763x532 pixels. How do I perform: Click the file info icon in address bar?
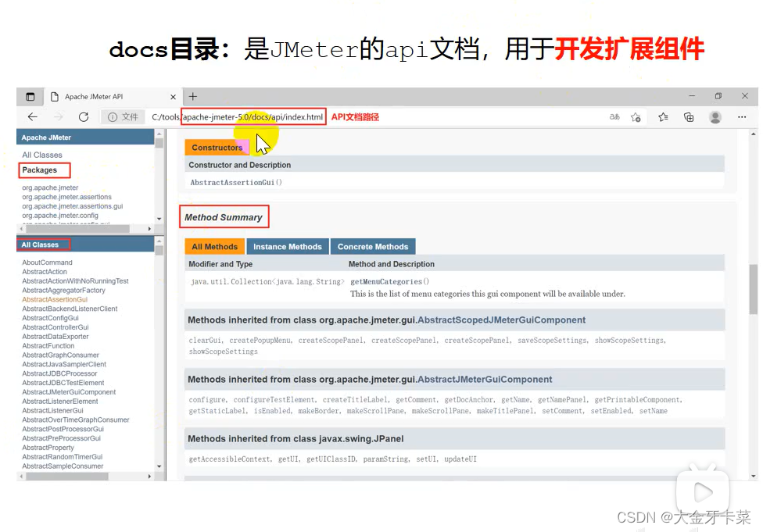(113, 117)
